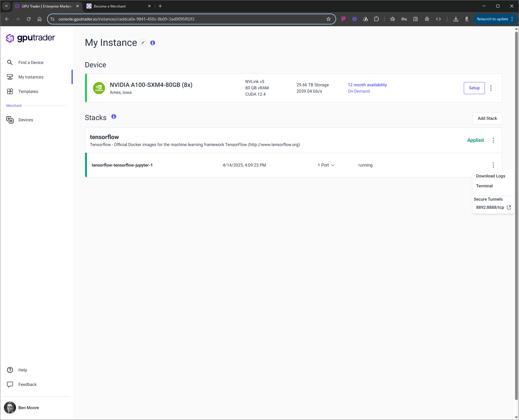This screenshot has width=519, height=420.
Task: Reload the page
Action: (x=29, y=19)
